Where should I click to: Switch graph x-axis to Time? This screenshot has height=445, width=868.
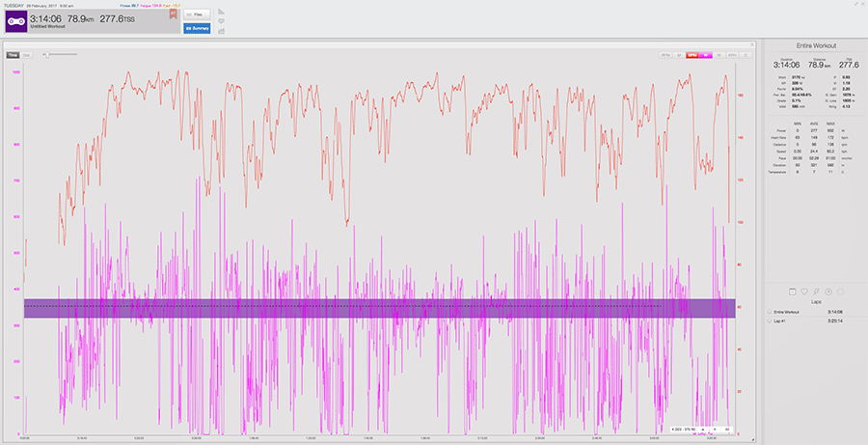pyautogui.click(x=14, y=55)
